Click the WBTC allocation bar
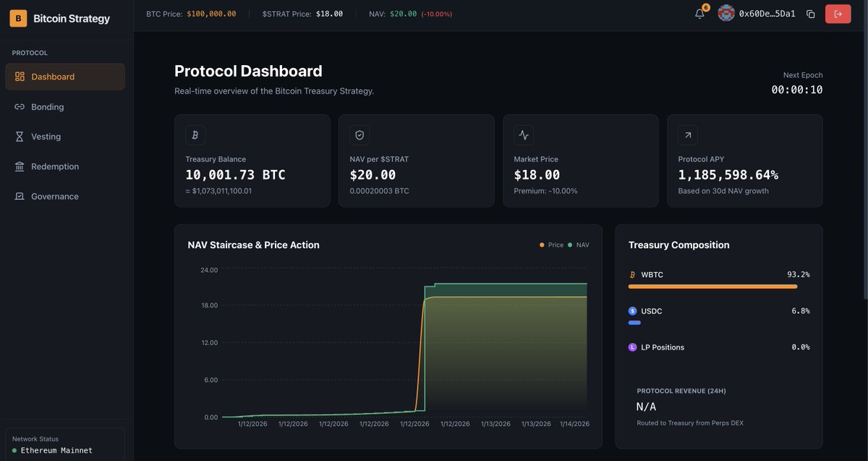 pyautogui.click(x=712, y=286)
